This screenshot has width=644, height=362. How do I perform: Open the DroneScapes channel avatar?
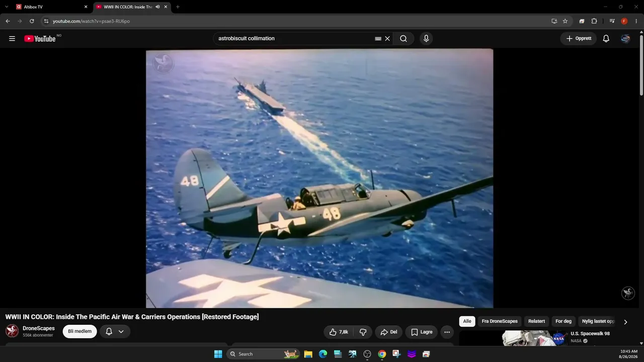(12, 331)
